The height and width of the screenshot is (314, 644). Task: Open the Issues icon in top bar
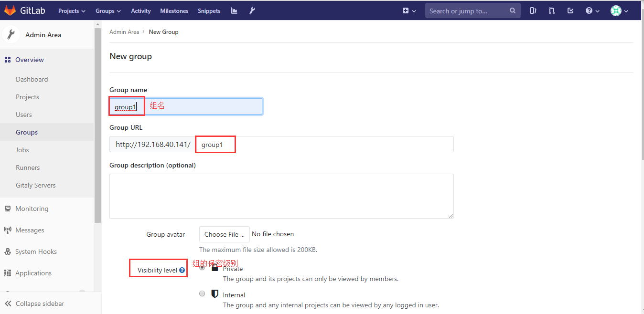[x=533, y=10]
